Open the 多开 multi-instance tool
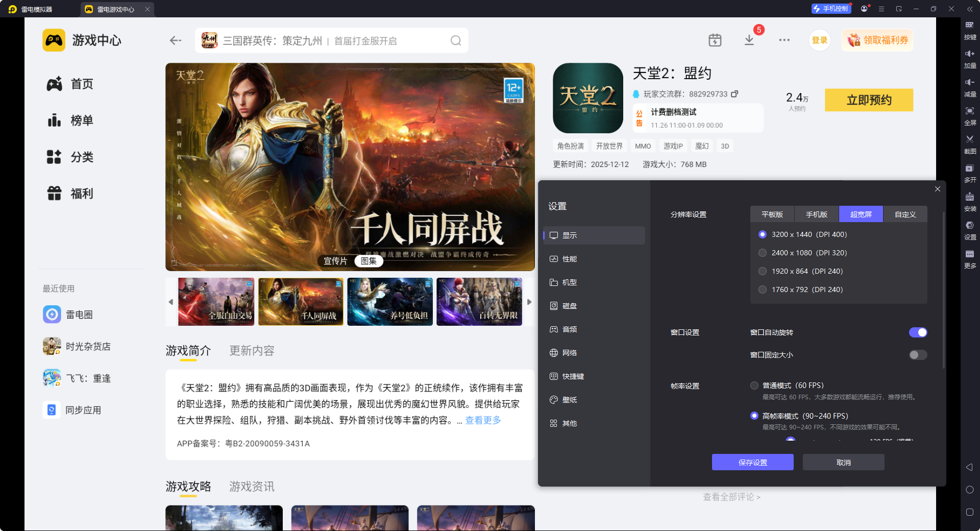Screen dimensions: 980x531 coord(970,173)
